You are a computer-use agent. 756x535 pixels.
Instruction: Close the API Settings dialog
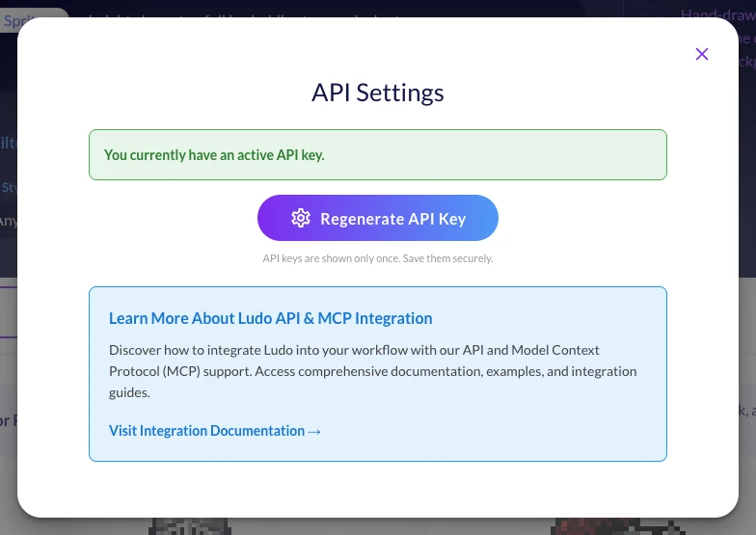(702, 54)
